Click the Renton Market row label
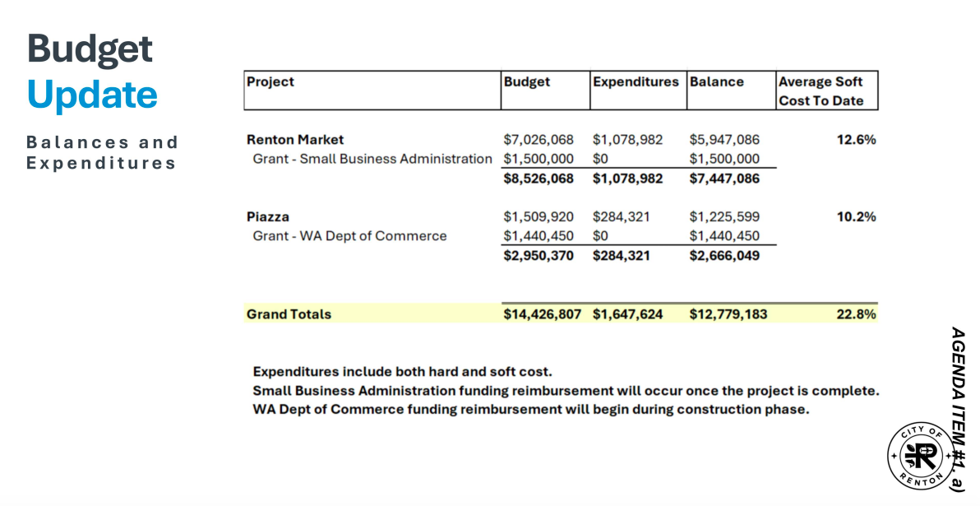 [295, 140]
